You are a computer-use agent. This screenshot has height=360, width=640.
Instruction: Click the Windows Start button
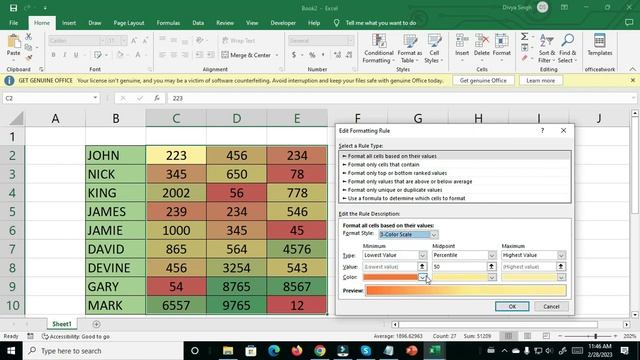click(11, 351)
